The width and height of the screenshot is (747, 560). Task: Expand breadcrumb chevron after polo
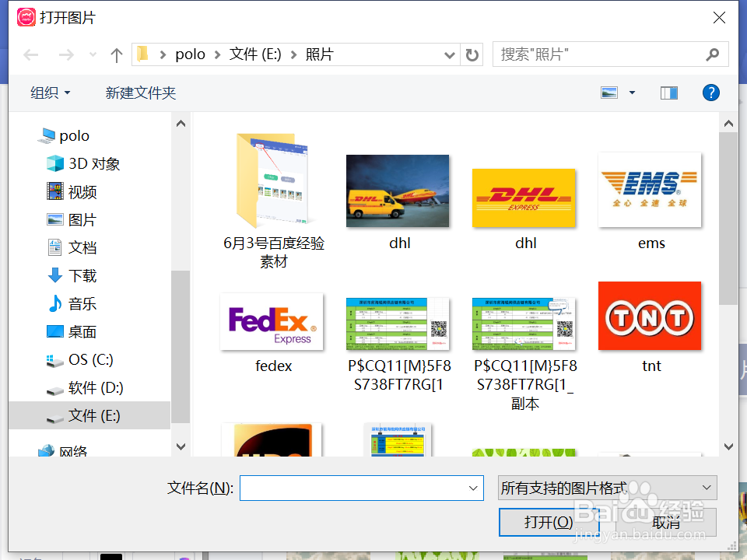[217, 54]
